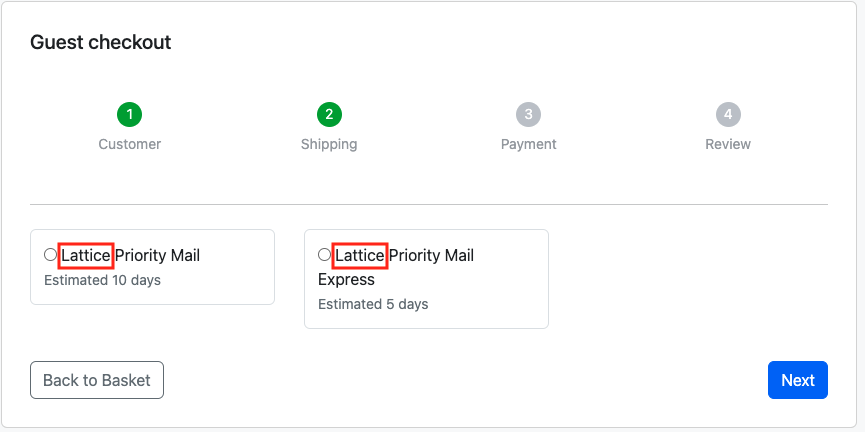Click the horizontal divider below the steps
Screen dimensions: 865x432
pyautogui.click(x=429, y=205)
